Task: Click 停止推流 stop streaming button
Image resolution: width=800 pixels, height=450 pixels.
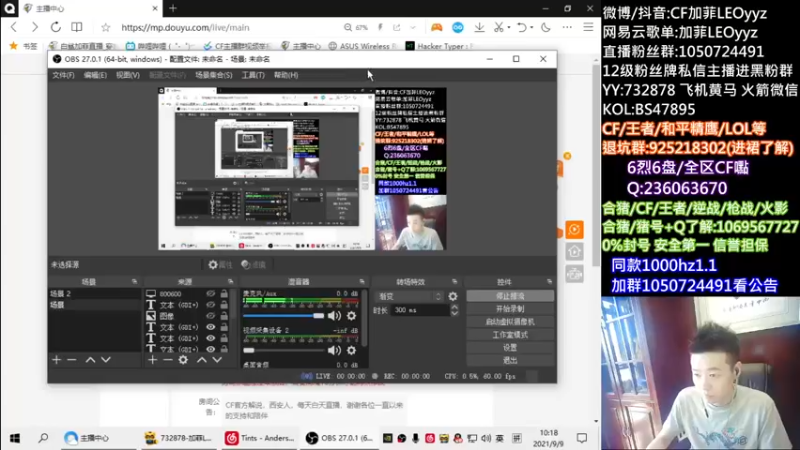Action: (x=510, y=296)
